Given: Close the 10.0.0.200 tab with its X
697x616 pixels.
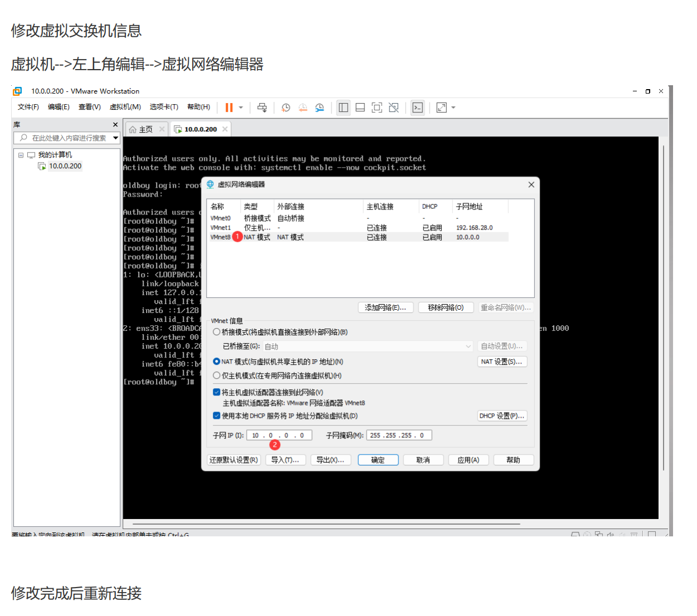Looking at the screenshot, I should point(225,129).
